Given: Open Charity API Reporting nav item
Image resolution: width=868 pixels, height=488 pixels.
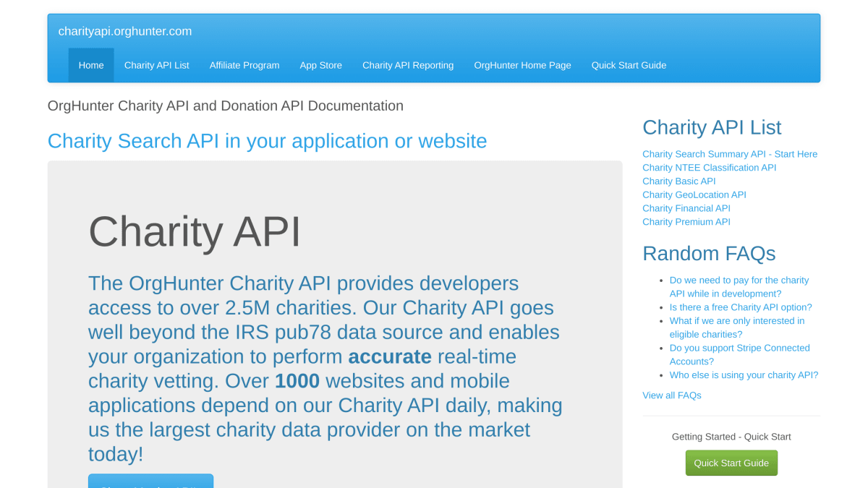Looking at the screenshot, I should [x=408, y=65].
